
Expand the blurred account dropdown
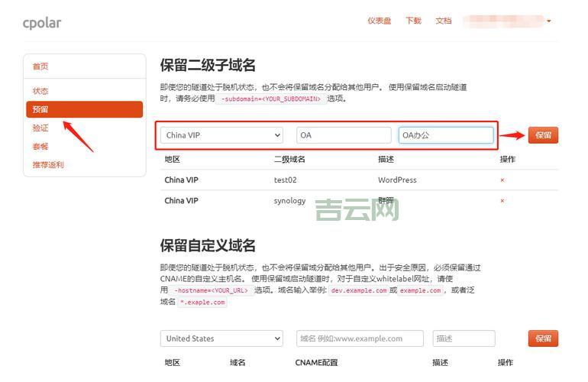[507, 21]
